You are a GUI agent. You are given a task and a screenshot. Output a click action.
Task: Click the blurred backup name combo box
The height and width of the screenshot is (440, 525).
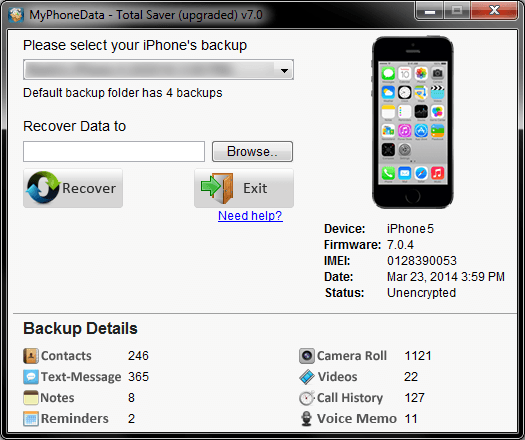158,70
